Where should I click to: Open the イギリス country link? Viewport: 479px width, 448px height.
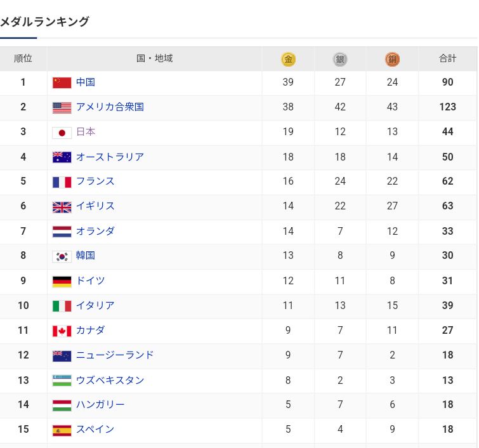click(95, 206)
